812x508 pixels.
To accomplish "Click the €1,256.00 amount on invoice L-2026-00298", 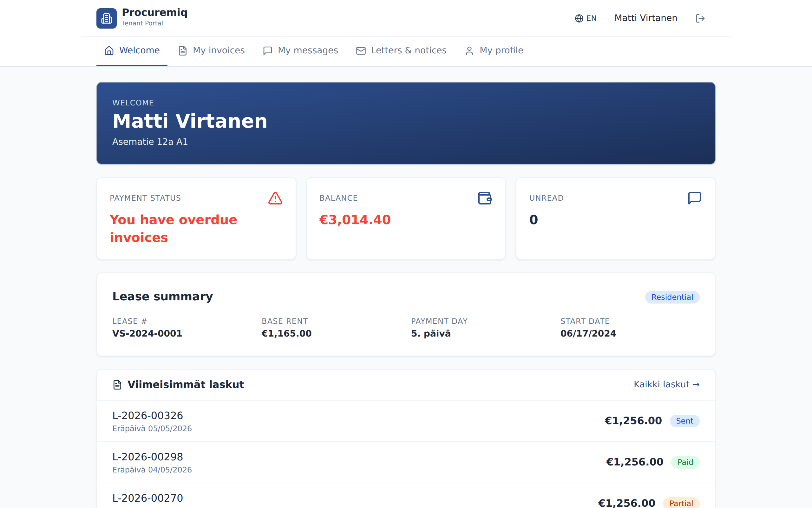I will pos(634,462).
